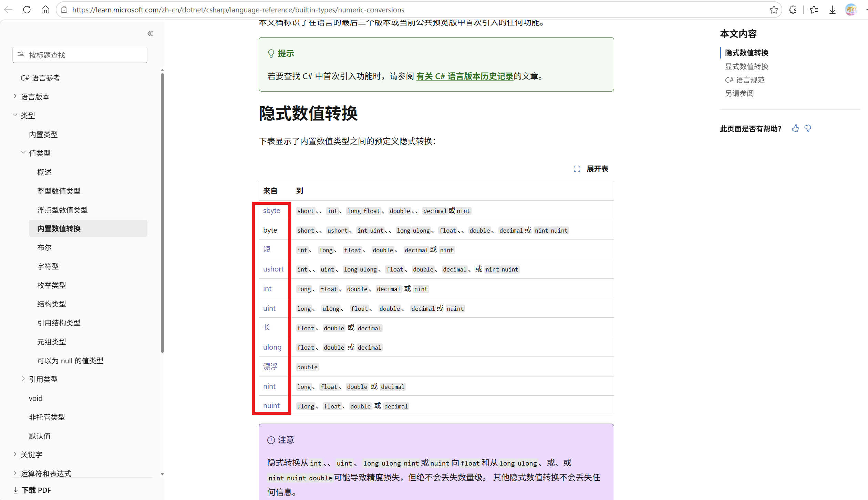
Task: Click the 展开表 expand table button
Action: pyautogui.click(x=591, y=169)
